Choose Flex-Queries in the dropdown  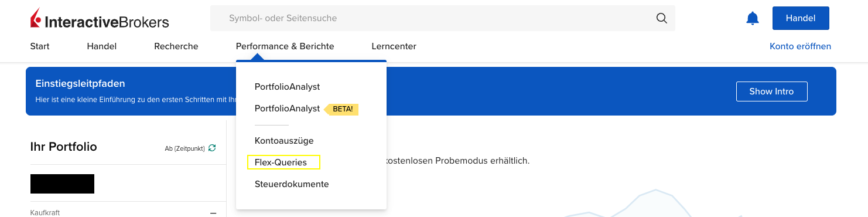click(281, 162)
